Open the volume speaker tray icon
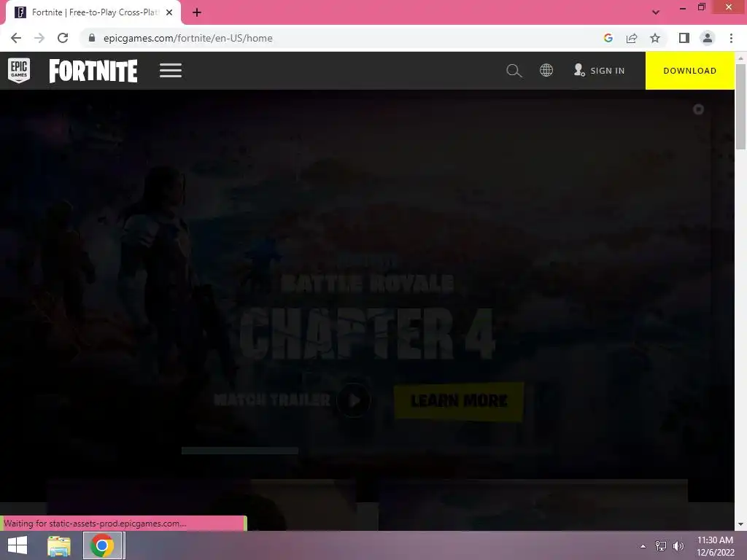This screenshot has width=747, height=560. coord(678,546)
